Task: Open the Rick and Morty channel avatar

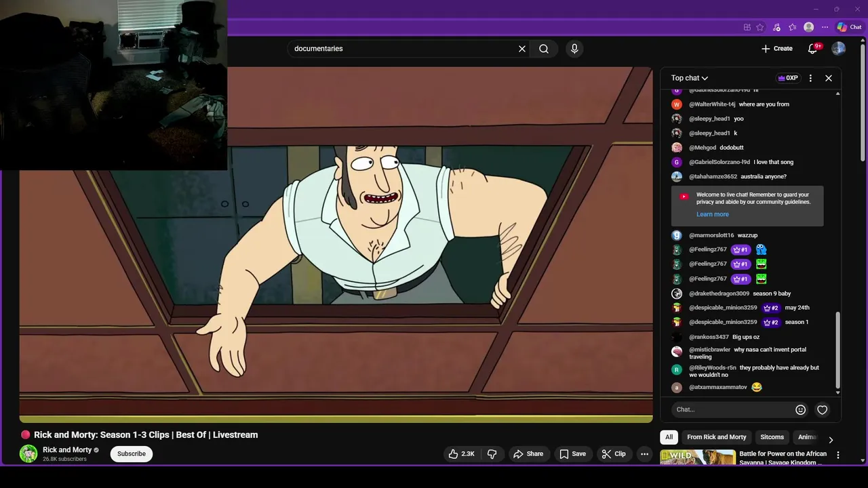Action: tap(28, 453)
